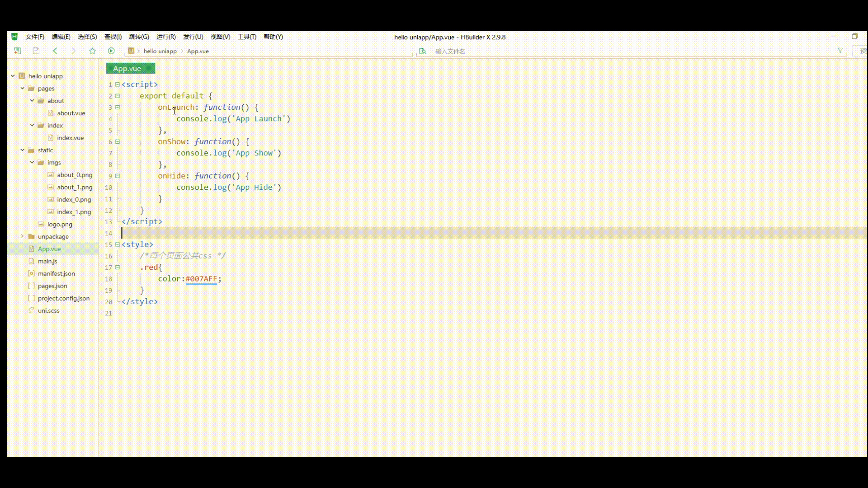
Task: Fold the script block at line 1
Action: tap(118, 84)
